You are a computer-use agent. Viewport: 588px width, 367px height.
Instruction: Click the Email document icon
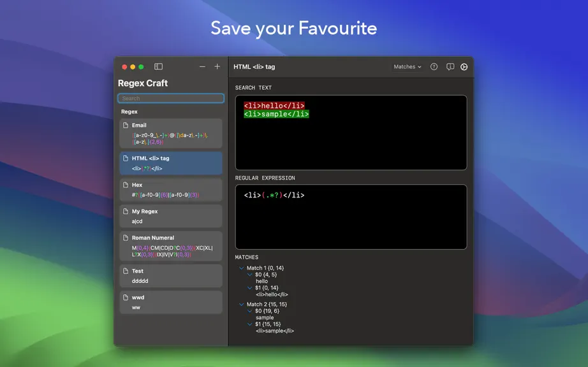click(x=126, y=126)
